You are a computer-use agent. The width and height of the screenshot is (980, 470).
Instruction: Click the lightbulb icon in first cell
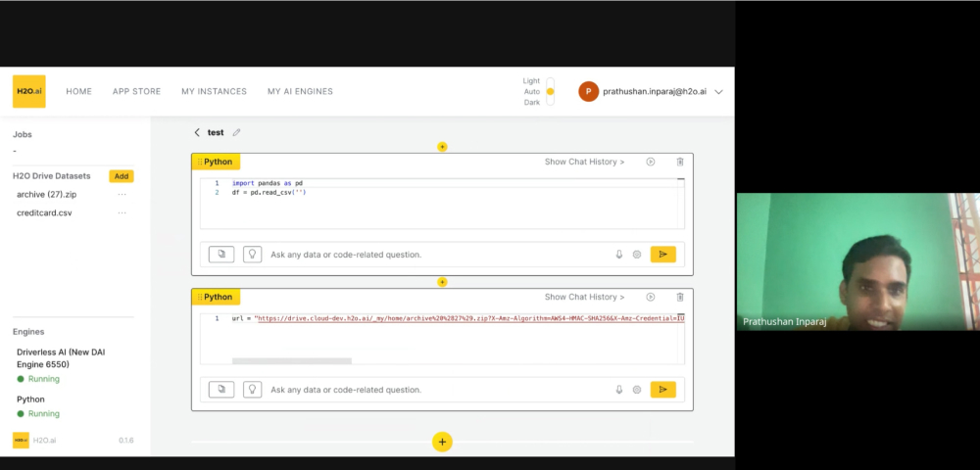tap(252, 255)
